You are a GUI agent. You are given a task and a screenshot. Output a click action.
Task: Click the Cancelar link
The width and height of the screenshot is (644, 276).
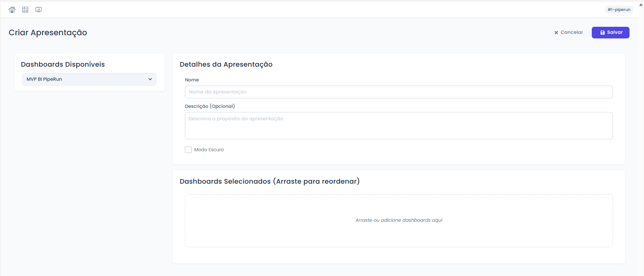pos(572,32)
